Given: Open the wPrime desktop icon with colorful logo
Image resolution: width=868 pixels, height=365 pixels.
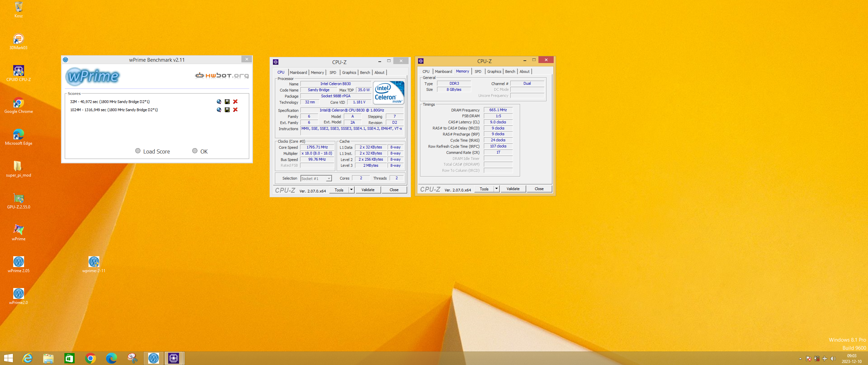Looking at the screenshot, I should pyautogui.click(x=19, y=233).
